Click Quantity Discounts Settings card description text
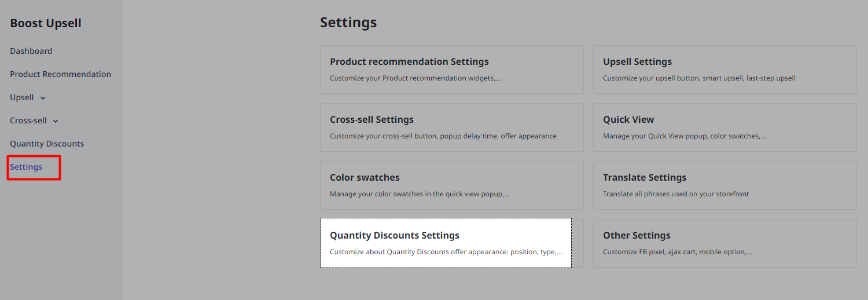Image resolution: width=868 pixels, height=300 pixels. [446, 252]
